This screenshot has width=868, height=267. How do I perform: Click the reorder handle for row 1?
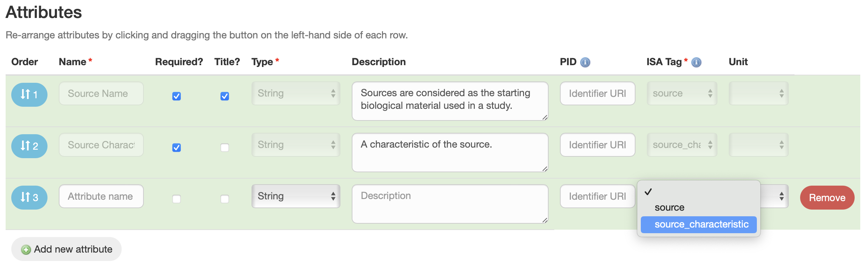pos(29,94)
